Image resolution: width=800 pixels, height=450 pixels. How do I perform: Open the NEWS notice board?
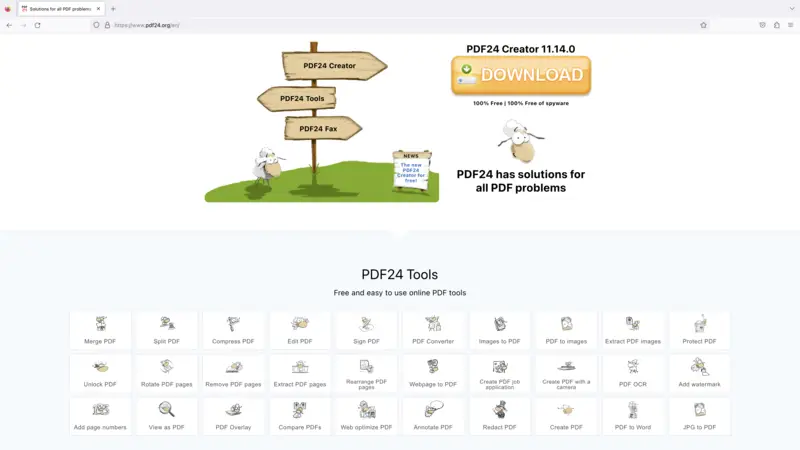click(411, 170)
